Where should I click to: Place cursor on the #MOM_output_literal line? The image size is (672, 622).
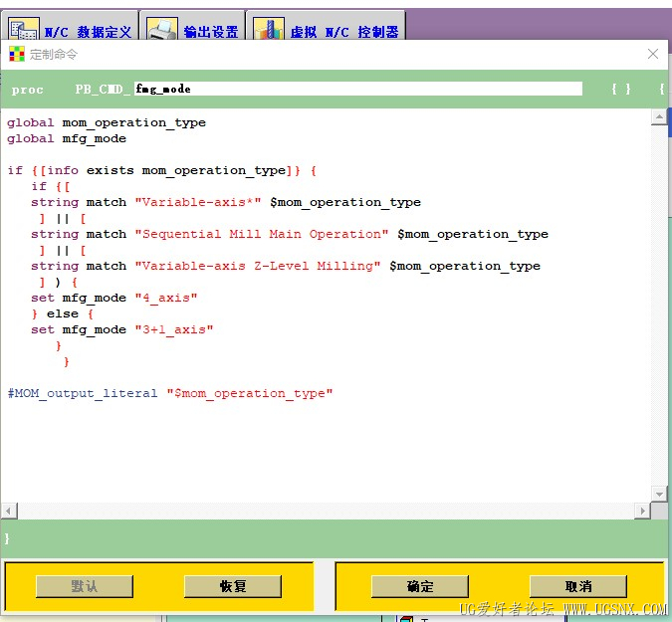pyautogui.click(x=169, y=393)
